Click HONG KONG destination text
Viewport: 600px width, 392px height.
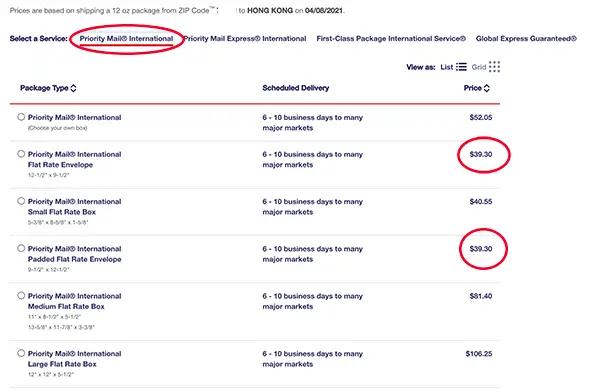[270, 11]
